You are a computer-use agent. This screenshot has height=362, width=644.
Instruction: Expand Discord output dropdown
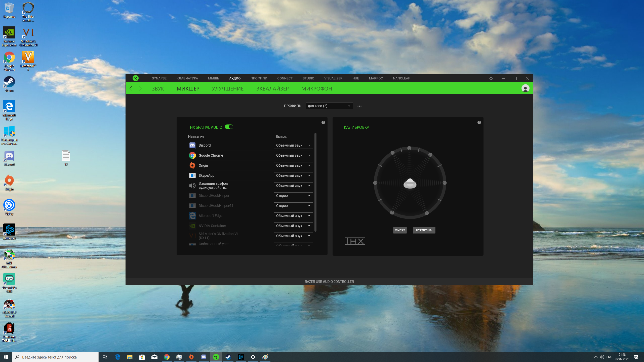coord(293,145)
